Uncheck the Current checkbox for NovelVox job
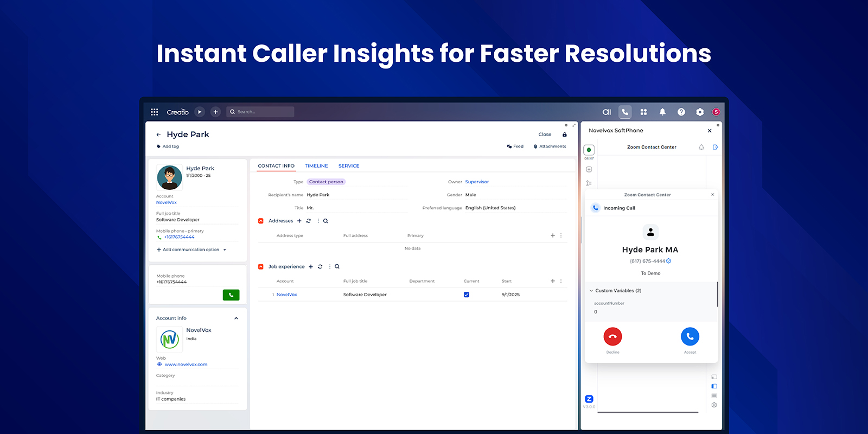The width and height of the screenshot is (868, 434). pyautogui.click(x=467, y=295)
